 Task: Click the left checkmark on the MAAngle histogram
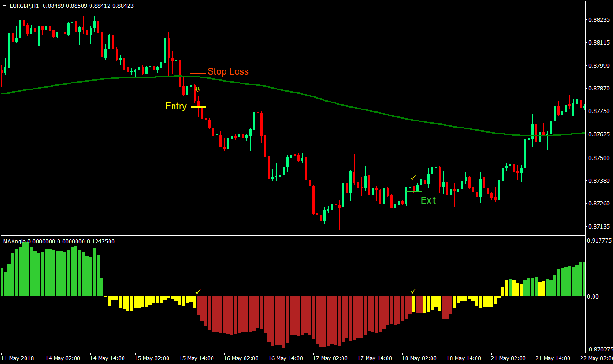198,292
